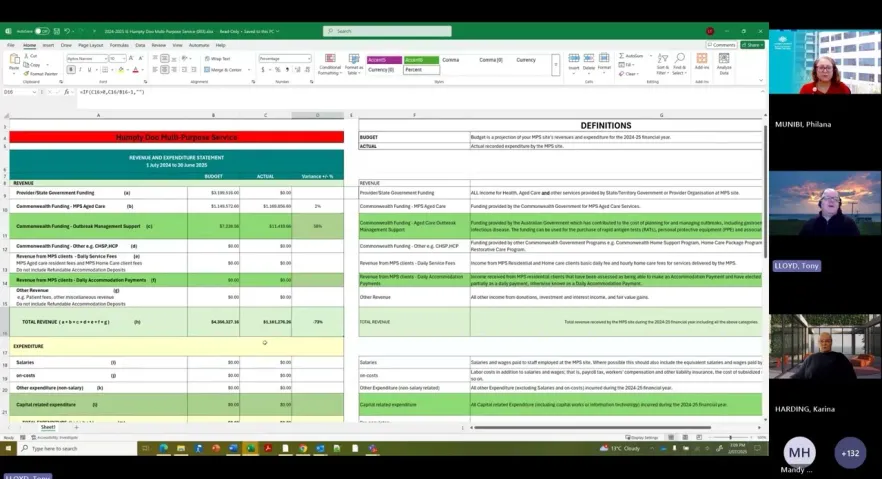The image size is (882, 479).
Task: Toggle Italic formatting
Action: click(x=80, y=70)
